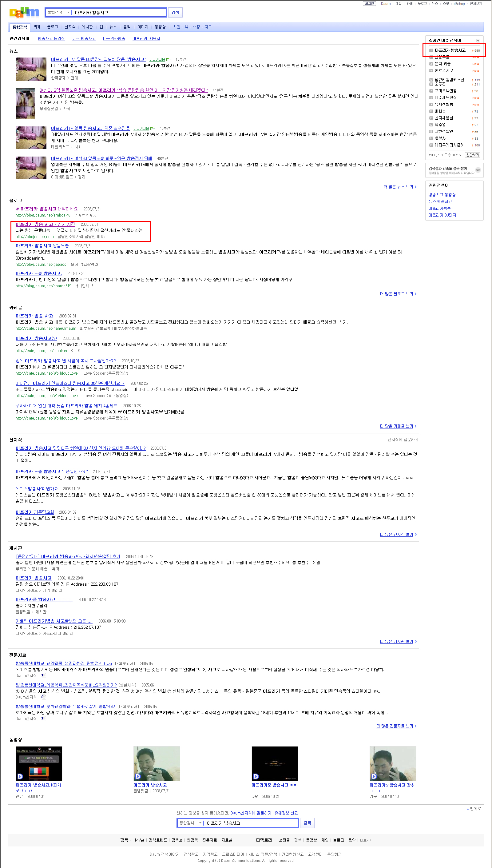Open the 메일 link in the top navigation
This screenshot has width=492, height=868.
[x=399, y=4]
